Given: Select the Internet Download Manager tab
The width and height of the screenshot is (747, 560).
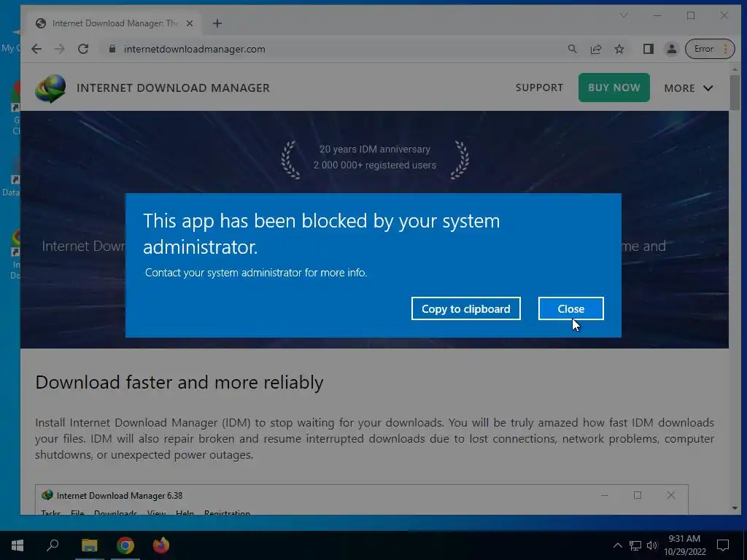Looking at the screenshot, I should (115, 23).
